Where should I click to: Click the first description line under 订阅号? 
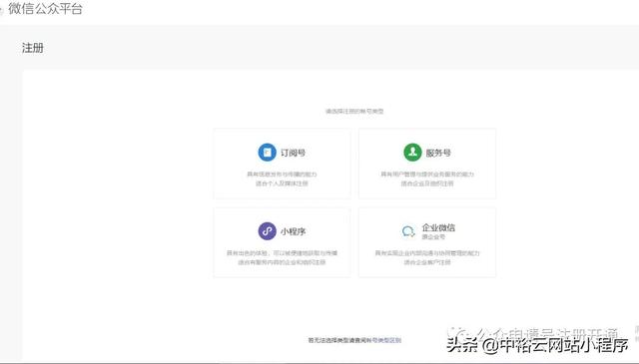[282, 175]
